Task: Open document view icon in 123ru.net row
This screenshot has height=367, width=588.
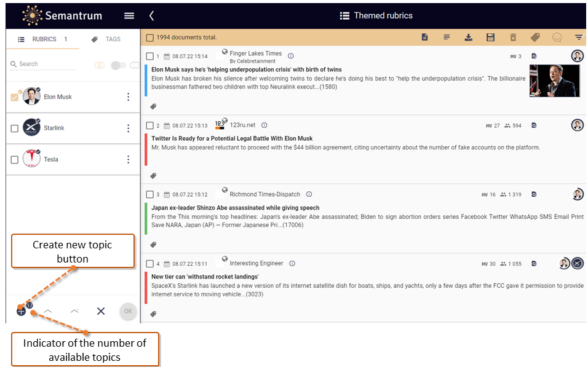Action: [x=534, y=125]
